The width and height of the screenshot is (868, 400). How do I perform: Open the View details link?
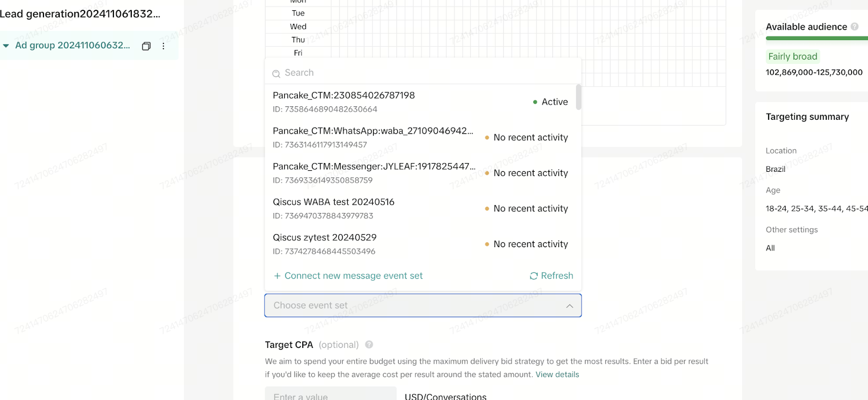pos(557,375)
